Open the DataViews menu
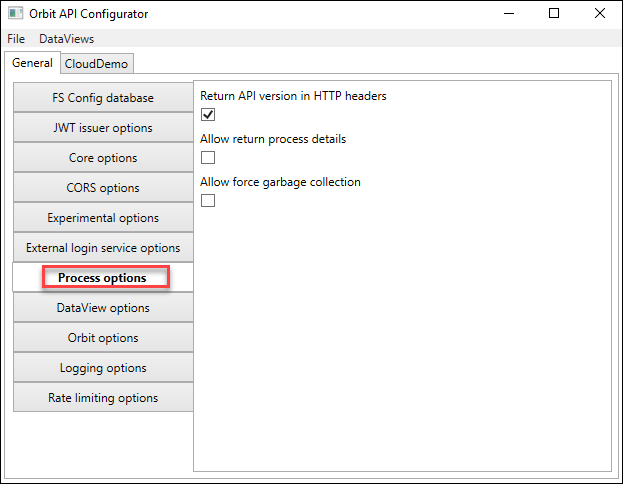This screenshot has height=484, width=623. (66, 39)
